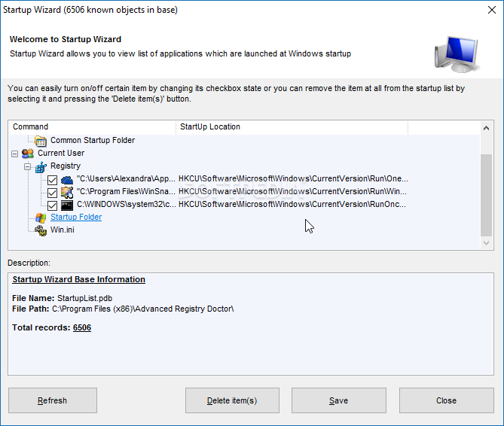Image resolution: width=504 pixels, height=426 pixels.
Task: Click the computer monitor icon in header
Action: tap(457, 54)
